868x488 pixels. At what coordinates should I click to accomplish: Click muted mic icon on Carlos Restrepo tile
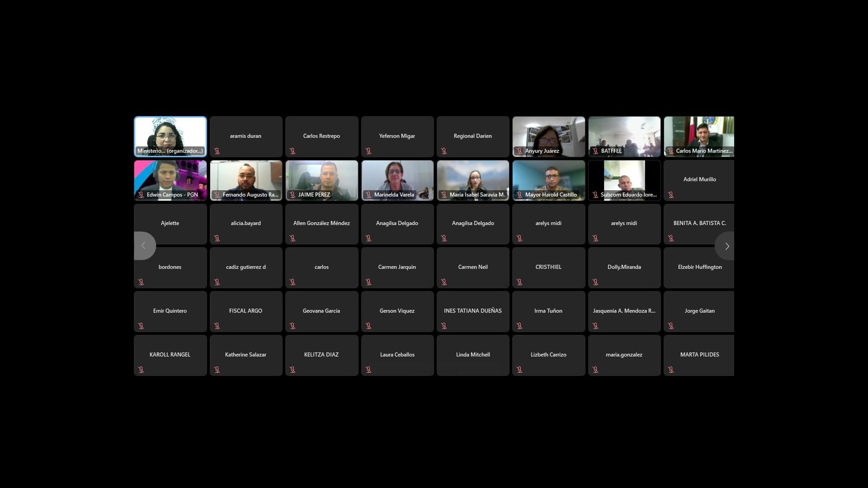(x=292, y=151)
